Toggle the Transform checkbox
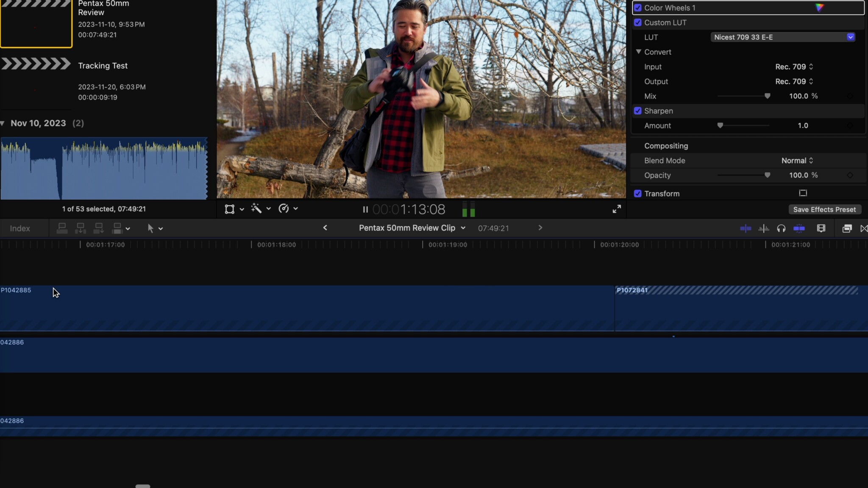868x488 pixels. (637, 194)
